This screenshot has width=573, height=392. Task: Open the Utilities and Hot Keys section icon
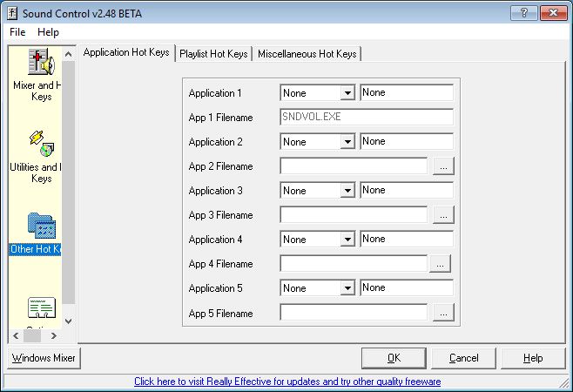point(41,144)
